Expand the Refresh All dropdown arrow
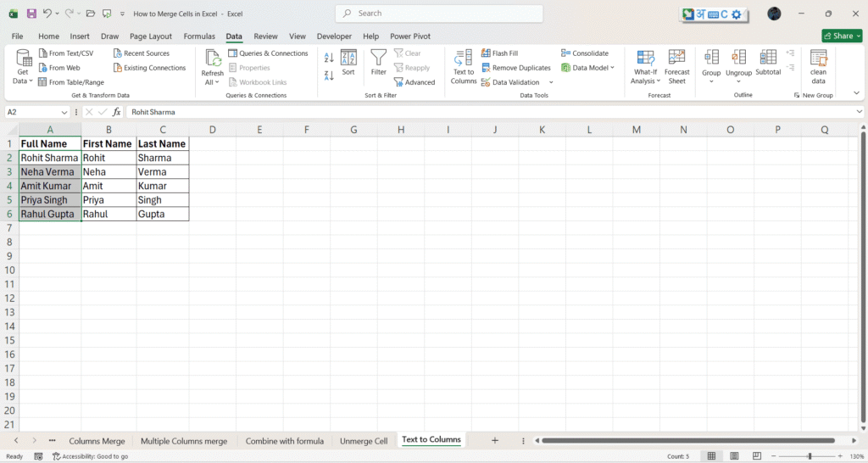 (x=217, y=82)
